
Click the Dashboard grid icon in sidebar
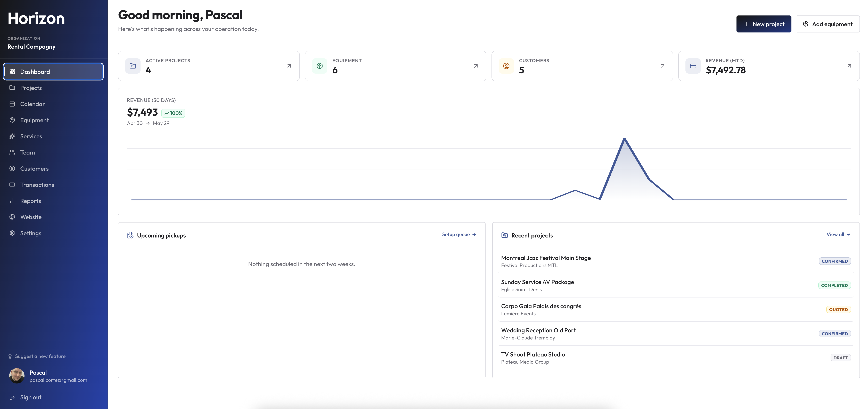click(x=12, y=71)
